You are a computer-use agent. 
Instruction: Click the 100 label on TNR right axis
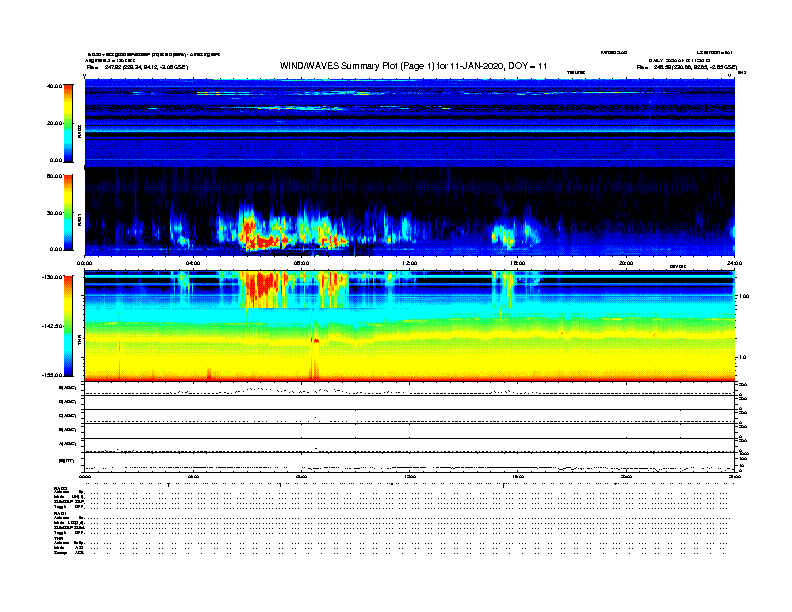[744, 296]
